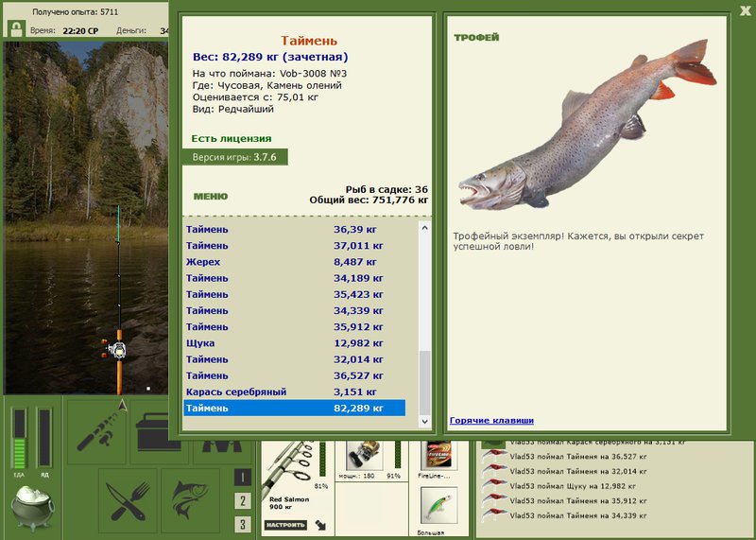Click the lure icon beside Тайменя 35,912 message
This screenshot has width=756, height=540.
point(494,501)
